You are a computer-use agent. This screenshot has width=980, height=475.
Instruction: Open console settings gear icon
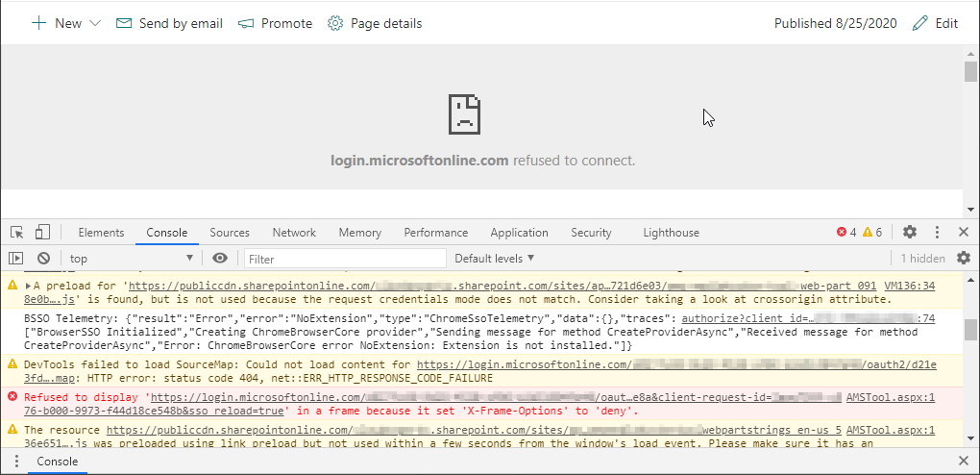pos(964,258)
